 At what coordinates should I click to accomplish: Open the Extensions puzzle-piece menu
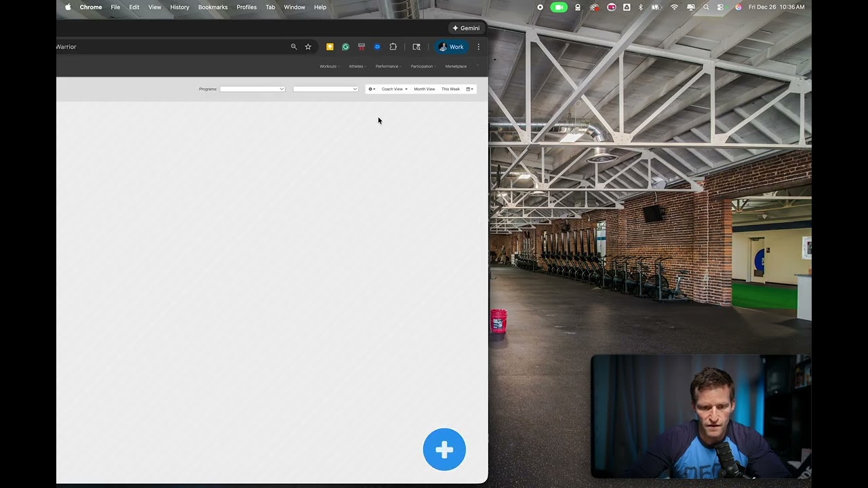[x=393, y=47]
